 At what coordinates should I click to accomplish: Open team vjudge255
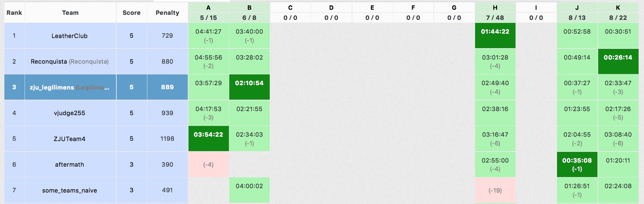pyautogui.click(x=69, y=113)
